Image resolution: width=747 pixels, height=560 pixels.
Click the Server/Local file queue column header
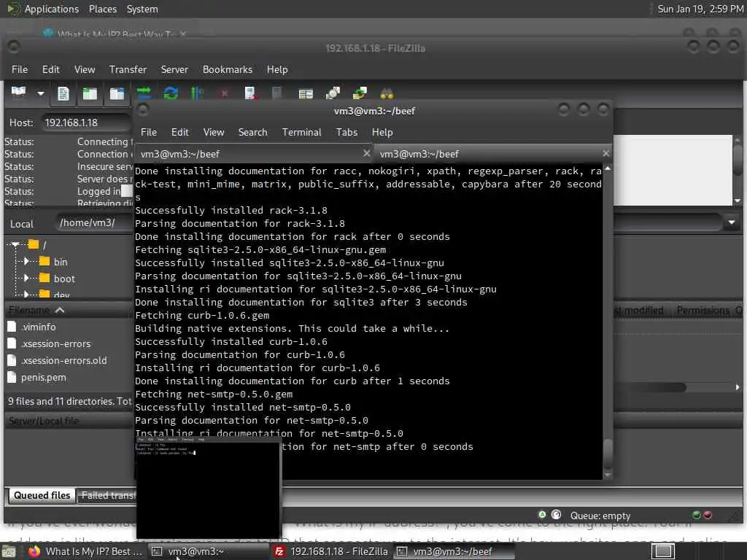70,421
